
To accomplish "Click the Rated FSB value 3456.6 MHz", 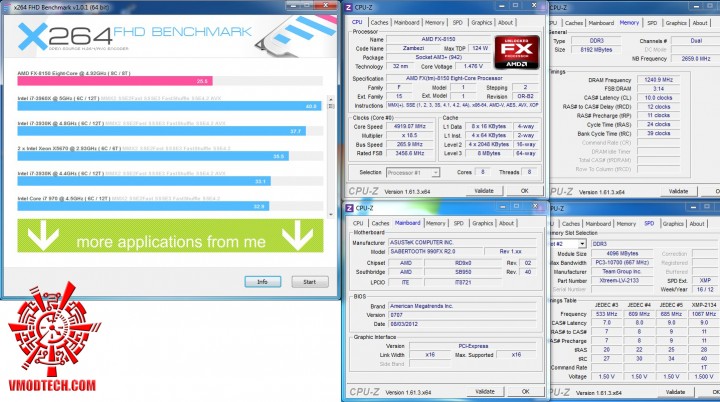I will pyautogui.click(x=410, y=153).
